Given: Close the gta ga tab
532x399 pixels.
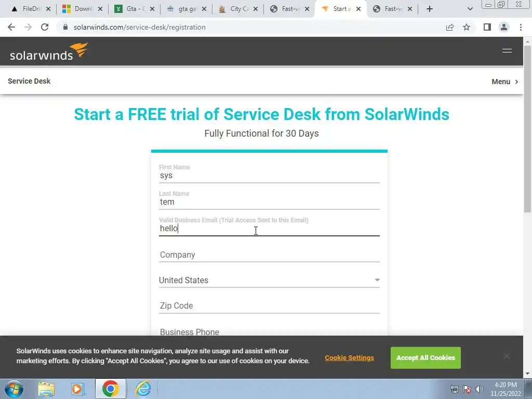Looking at the screenshot, I should (204, 9).
